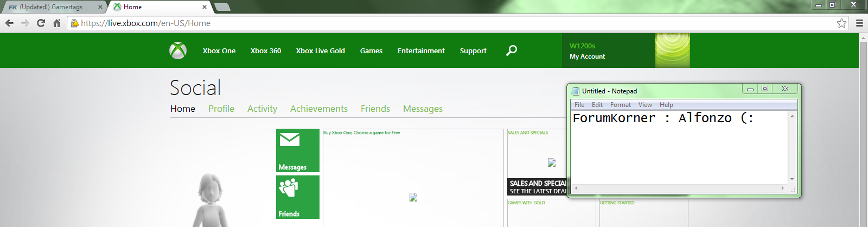Click inside the Notepad text area

coord(680,147)
